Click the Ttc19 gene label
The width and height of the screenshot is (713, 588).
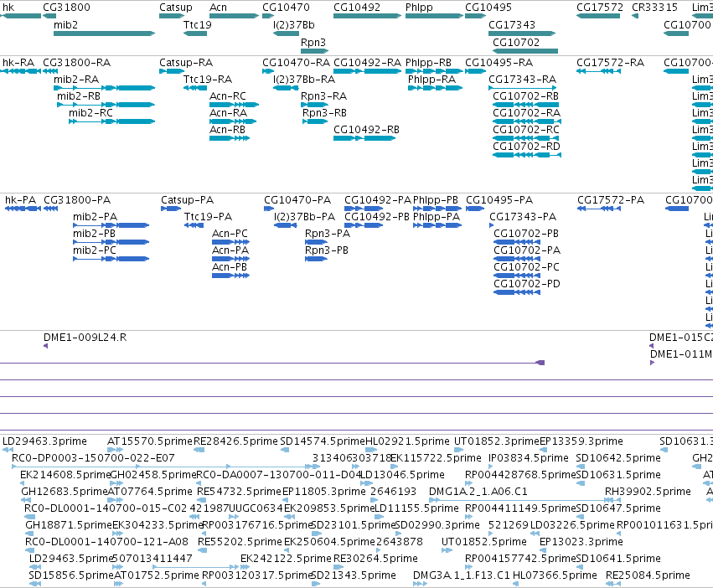coord(198,24)
